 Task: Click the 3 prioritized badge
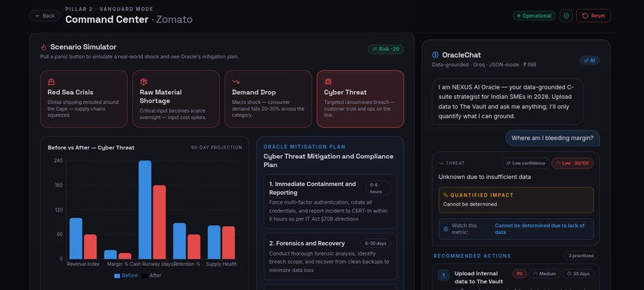point(581,256)
